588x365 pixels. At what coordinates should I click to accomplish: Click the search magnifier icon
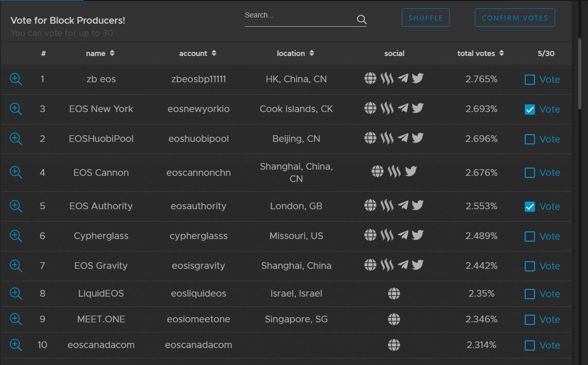tap(362, 20)
